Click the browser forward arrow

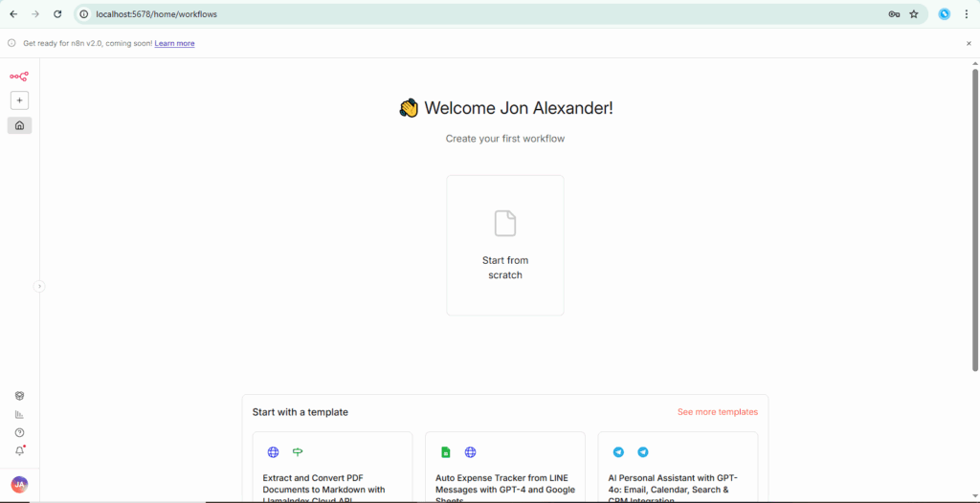tap(35, 13)
